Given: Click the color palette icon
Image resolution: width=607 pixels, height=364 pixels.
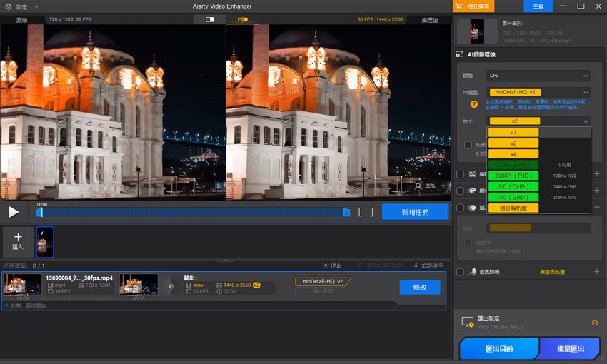Looking at the screenshot, I should coord(472,191).
